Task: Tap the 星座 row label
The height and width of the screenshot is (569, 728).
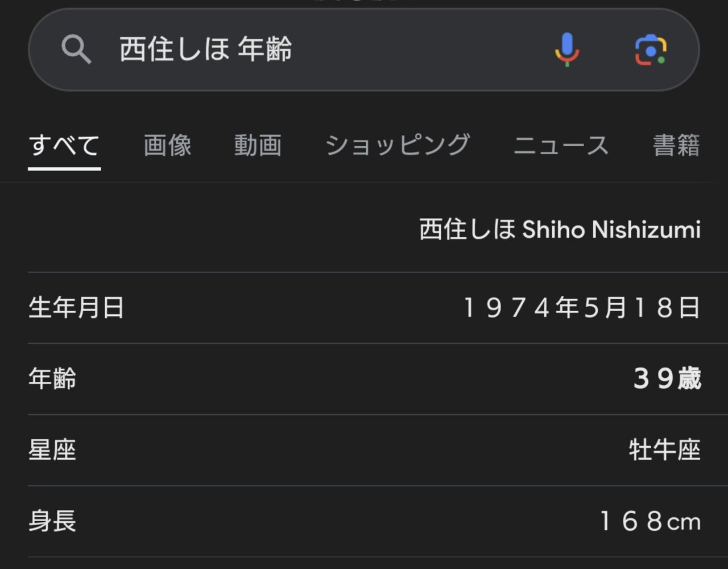Action: click(x=52, y=450)
